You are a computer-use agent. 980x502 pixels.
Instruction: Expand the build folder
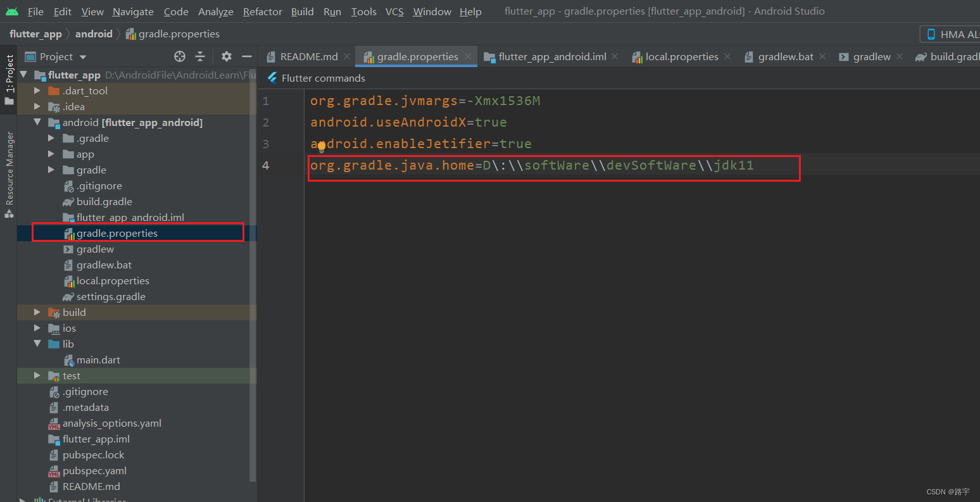pos(37,312)
